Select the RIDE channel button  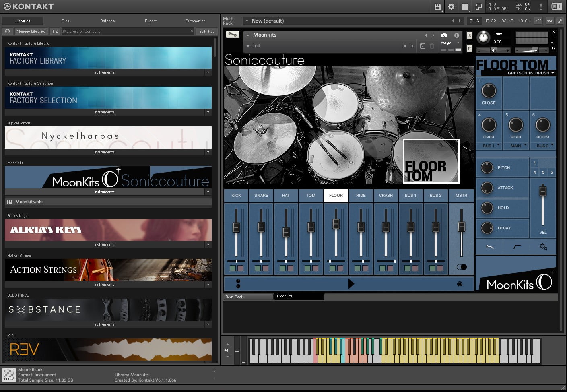[361, 196]
